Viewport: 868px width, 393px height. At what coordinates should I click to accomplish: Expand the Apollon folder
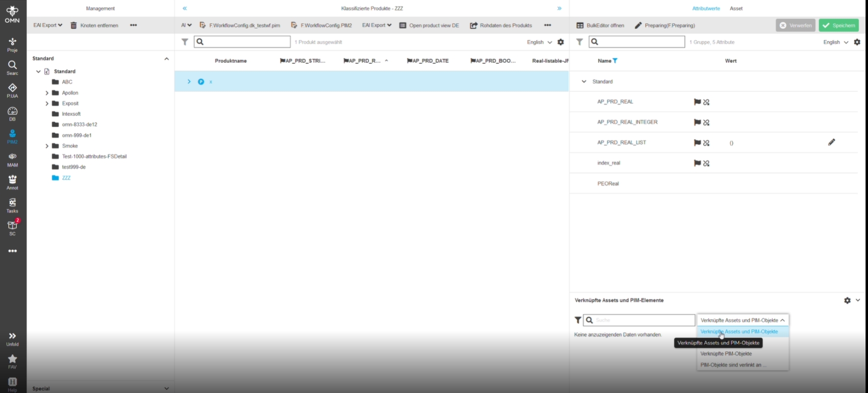[x=47, y=93]
